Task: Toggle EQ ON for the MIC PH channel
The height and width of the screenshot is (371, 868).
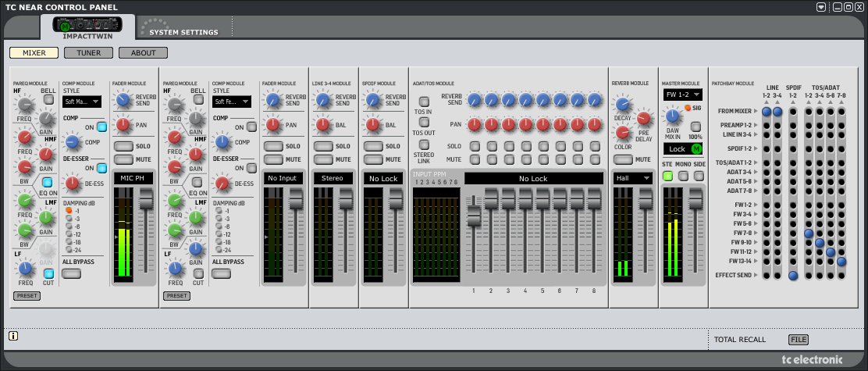Action: pos(48,182)
